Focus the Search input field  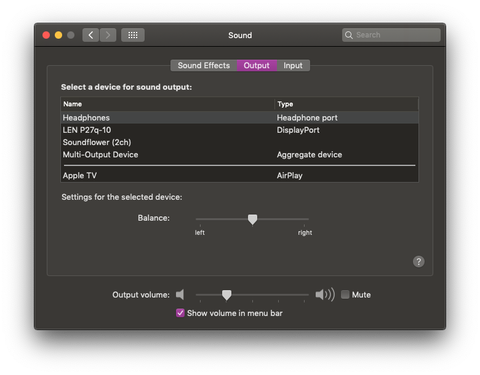391,35
